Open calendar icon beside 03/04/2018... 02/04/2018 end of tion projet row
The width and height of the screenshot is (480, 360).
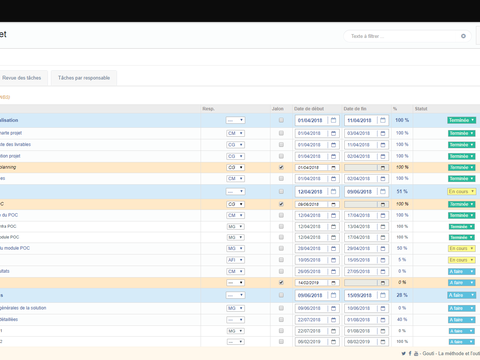383,156
